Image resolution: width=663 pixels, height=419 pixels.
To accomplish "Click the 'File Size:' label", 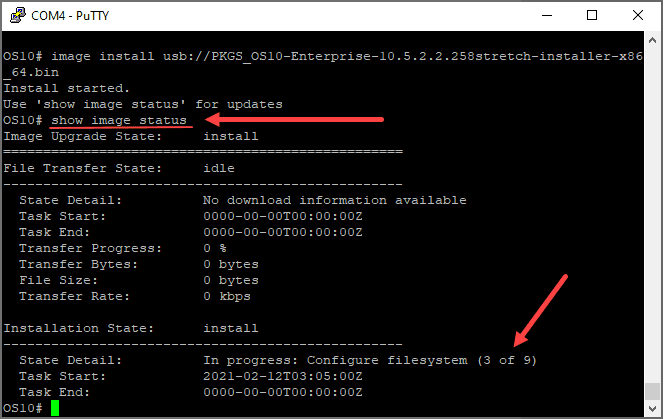I will point(58,280).
